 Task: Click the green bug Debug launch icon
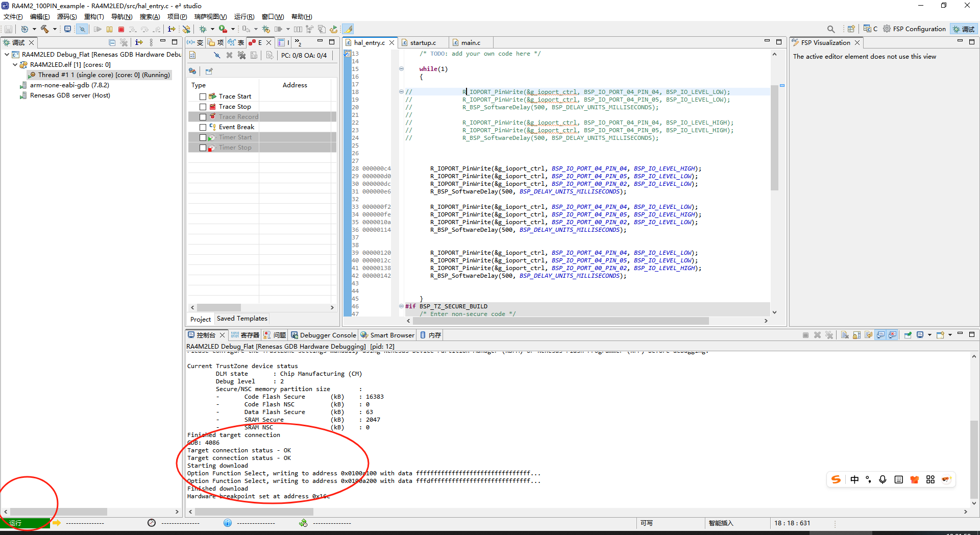coord(203,29)
